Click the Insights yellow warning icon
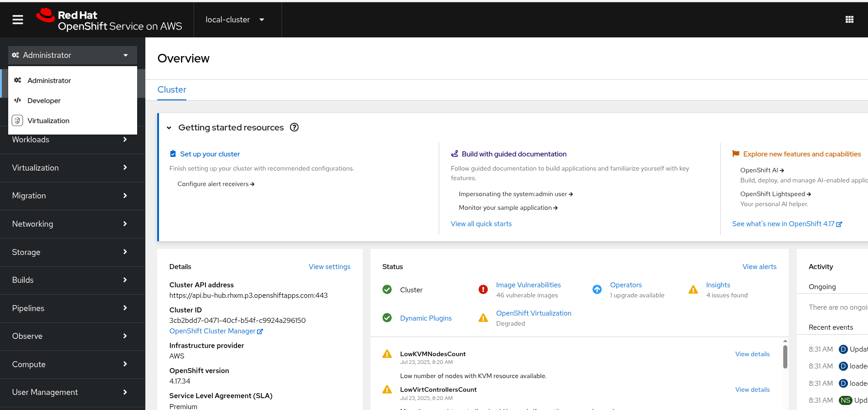868x410 pixels. (693, 290)
